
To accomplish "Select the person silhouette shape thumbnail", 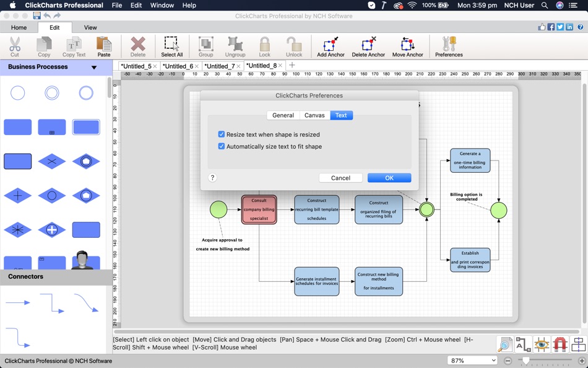I will tap(86, 260).
